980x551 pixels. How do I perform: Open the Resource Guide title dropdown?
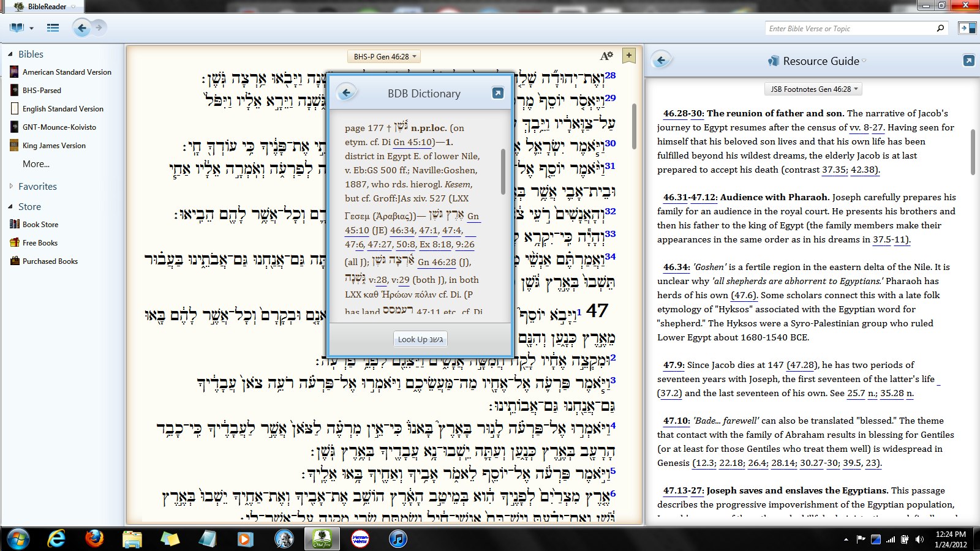pos(864,61)
